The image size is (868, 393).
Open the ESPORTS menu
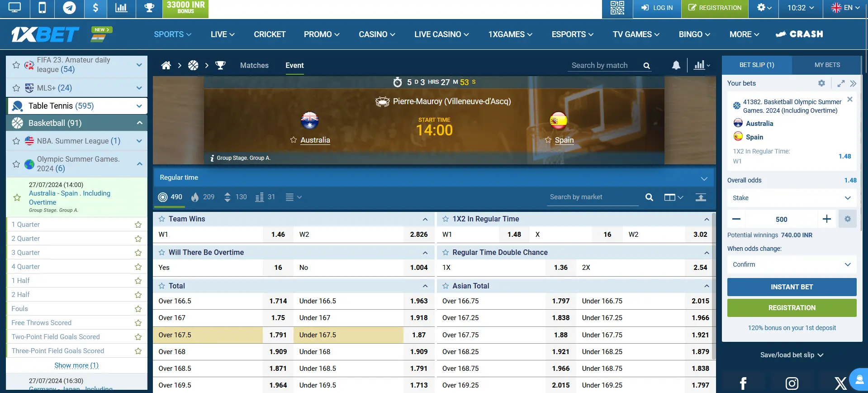coord(572,34)
